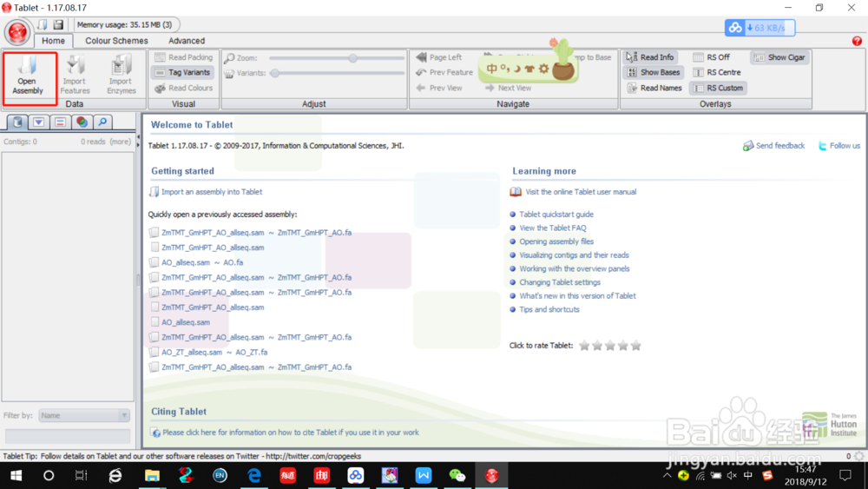Screen dimensions: 868x489
Task: Select RS Centre read shadowing
Action: [717, 73]
